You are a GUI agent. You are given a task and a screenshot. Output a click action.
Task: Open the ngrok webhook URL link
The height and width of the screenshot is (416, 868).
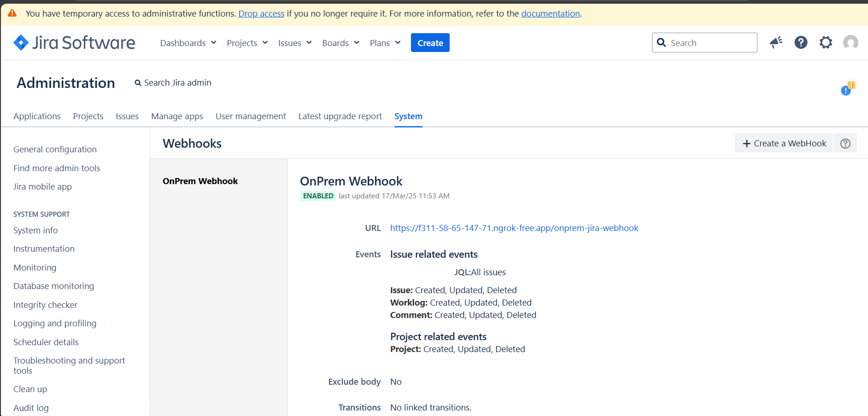(x=514, y=228)
